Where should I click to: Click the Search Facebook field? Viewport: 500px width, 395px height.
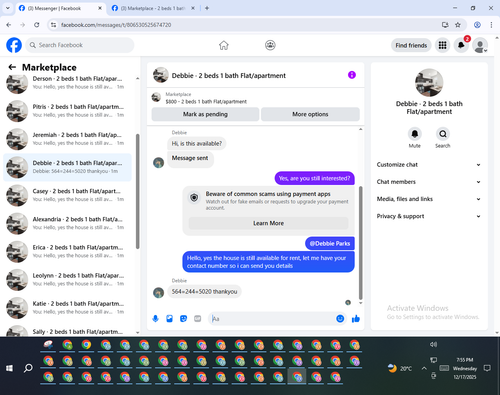80,45
